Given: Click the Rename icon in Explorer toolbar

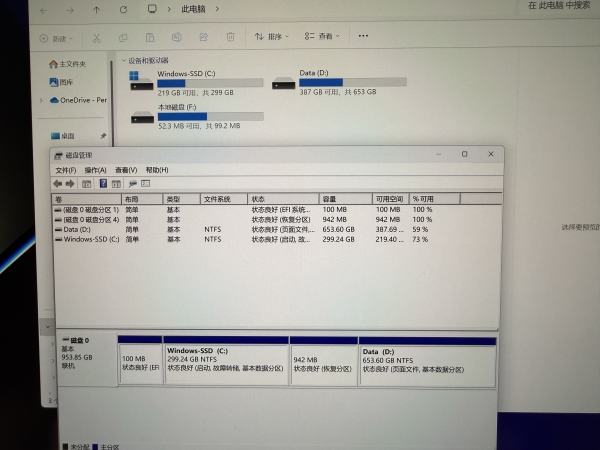Looking at the screenshot, I should [176, 37].
